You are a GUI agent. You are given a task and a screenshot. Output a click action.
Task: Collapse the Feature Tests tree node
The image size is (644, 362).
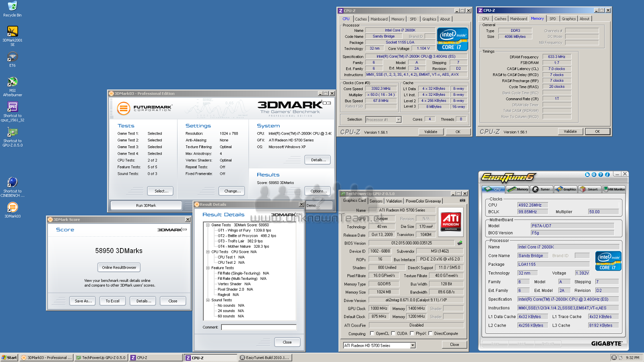point(208,268)
